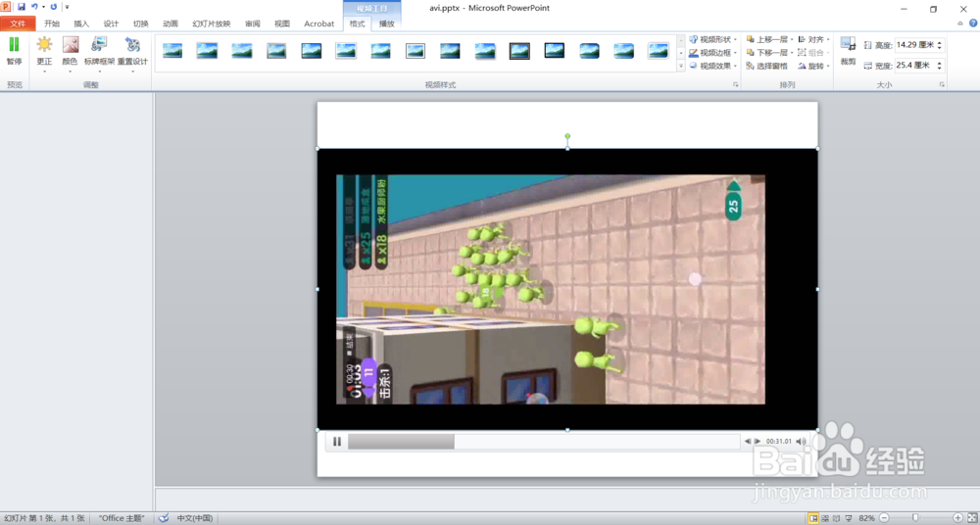Minimize the ribbon with caret icon
This screenshot has height=525, width=980.
coord(960,24)
